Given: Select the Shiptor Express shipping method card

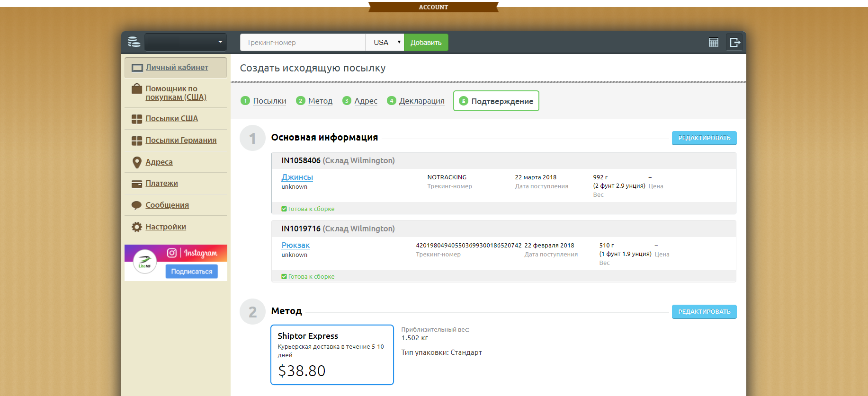Looking at the screenshot, I should pos(332,354).
